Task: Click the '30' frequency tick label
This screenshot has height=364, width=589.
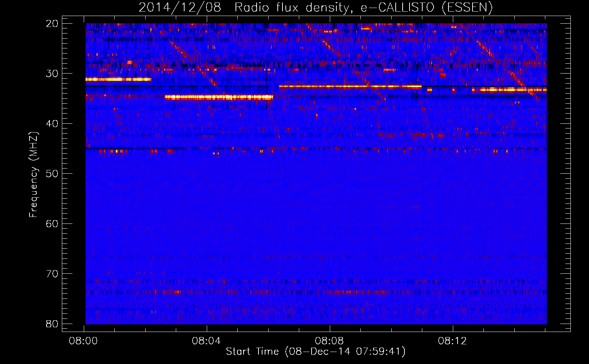Action: tap(52, 74)
